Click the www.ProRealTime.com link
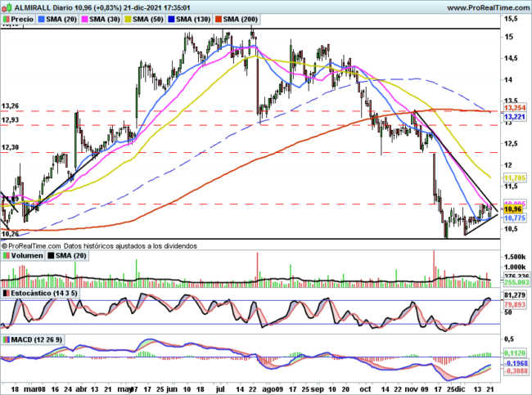 click(x=489, y=7)
